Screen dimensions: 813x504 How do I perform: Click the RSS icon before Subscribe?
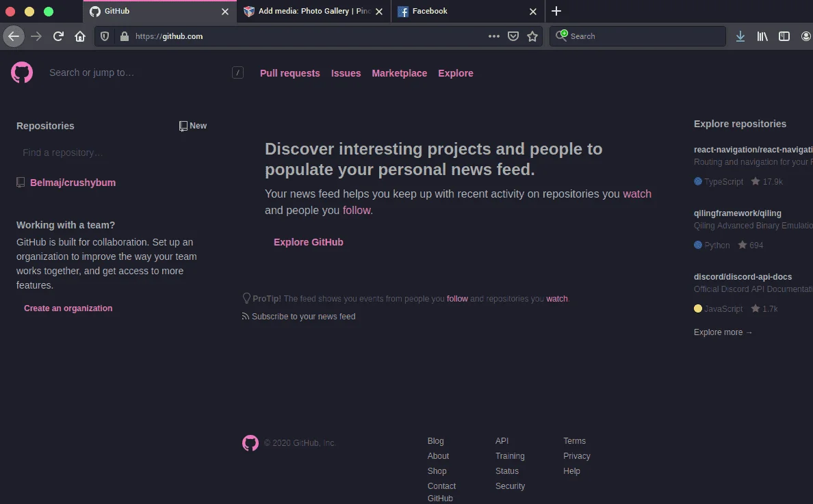(x=245, y=317)
